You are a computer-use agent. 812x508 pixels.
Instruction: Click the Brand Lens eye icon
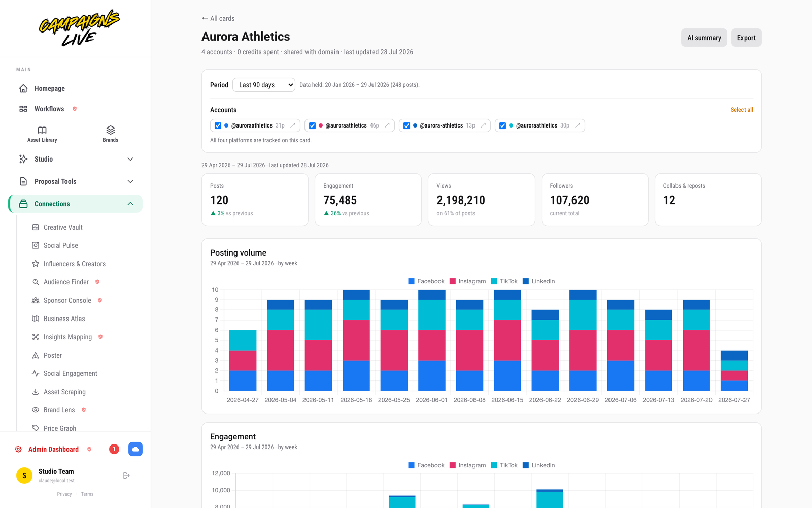tap(36, 410)
